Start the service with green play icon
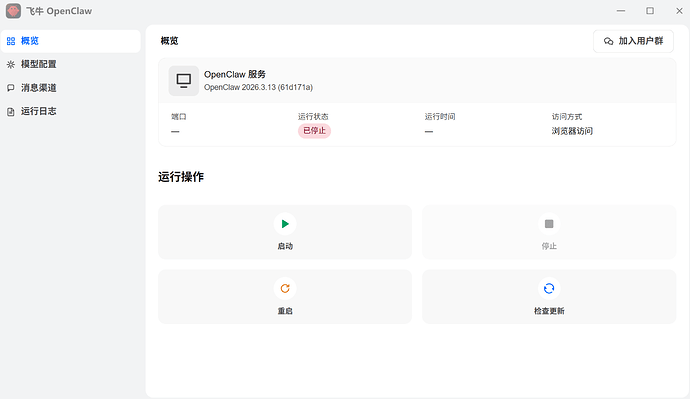 [285, 224]
